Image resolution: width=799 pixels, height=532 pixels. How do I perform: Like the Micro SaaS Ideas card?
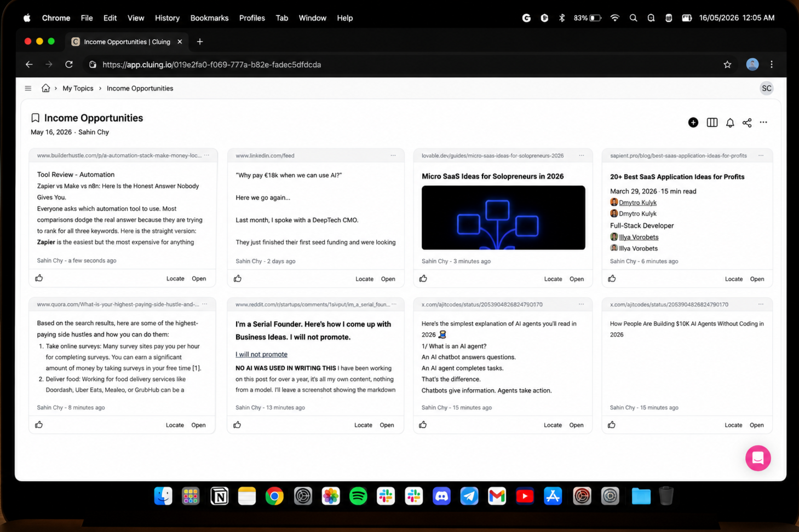click(x=423, y=279)
